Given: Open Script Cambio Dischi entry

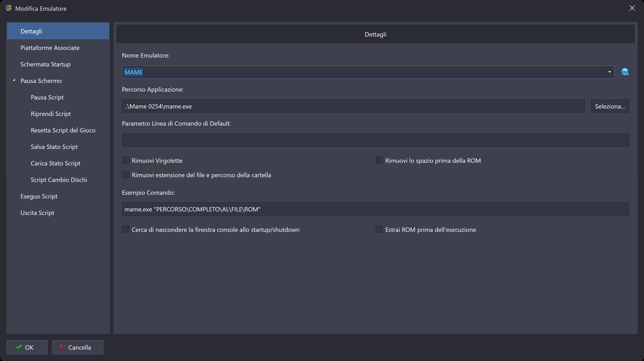Looking at the screenshot, I should pyautogui.click(x=59, y=180).
